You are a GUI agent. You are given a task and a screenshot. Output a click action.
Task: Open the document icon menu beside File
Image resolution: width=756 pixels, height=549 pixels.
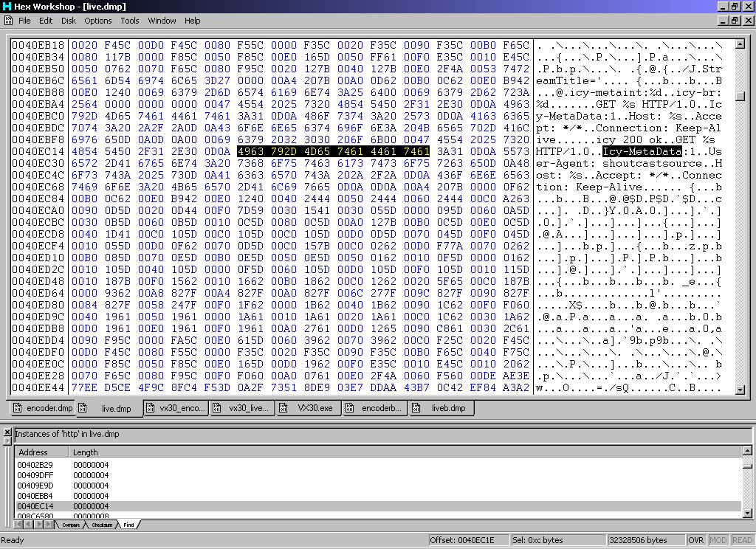(x=9, y=21)
